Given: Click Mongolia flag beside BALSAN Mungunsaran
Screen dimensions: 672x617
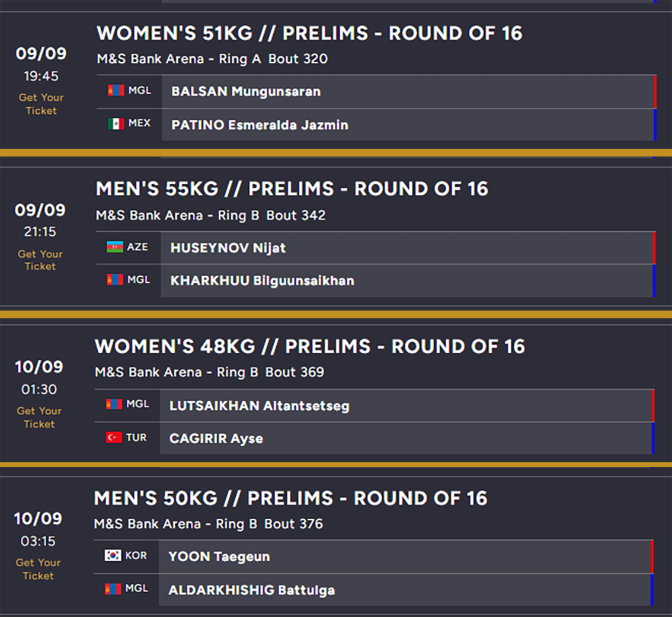Looking at the screenshot, I should 116,91.
